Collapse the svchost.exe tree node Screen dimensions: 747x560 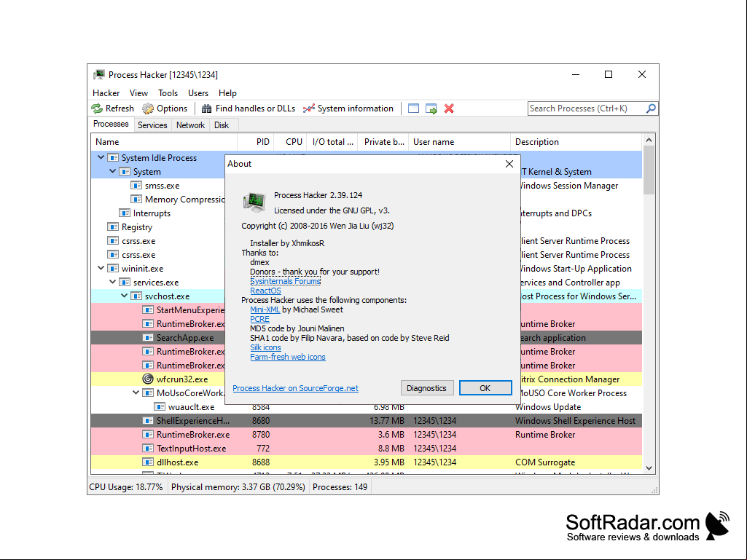click(125, 295)
